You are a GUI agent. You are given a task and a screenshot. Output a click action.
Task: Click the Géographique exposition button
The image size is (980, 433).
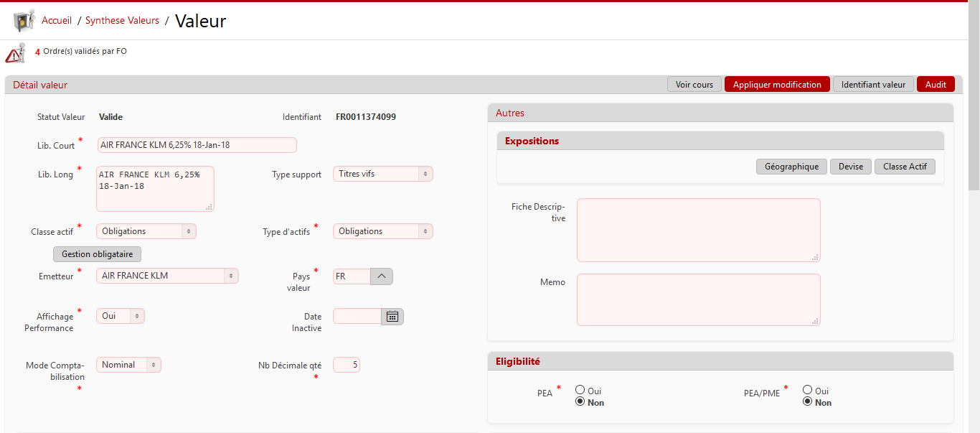(791, 167)
